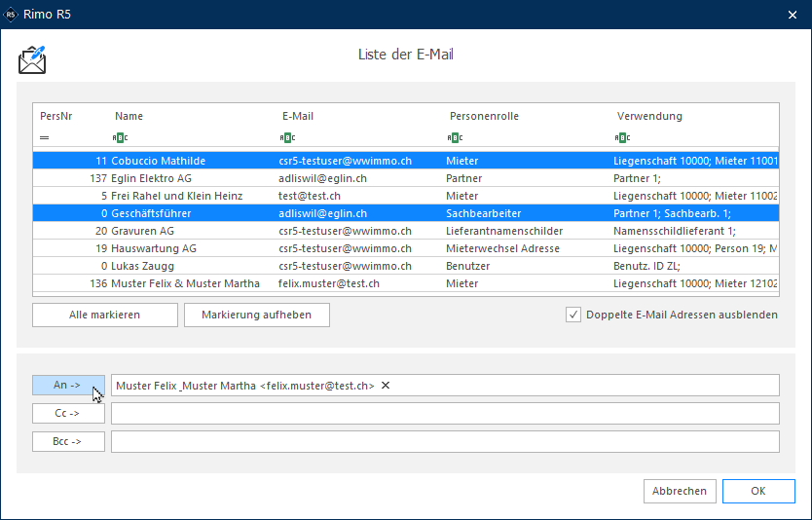Toggle Doppelte E-Mail Adressen ausblenden checkbox
This screenshot has width=812, height=520.
[x=573, y=315]
